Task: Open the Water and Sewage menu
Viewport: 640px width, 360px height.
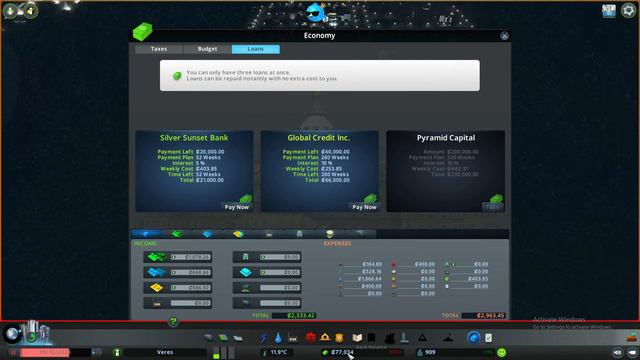Action: [x=278, y=338]
